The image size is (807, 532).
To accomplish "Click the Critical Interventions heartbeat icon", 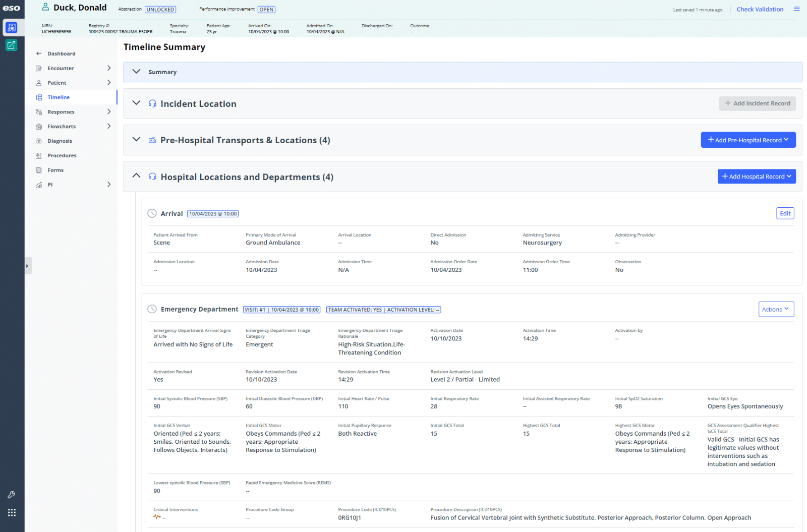I will pyautogui.click(x=157, y=517).
